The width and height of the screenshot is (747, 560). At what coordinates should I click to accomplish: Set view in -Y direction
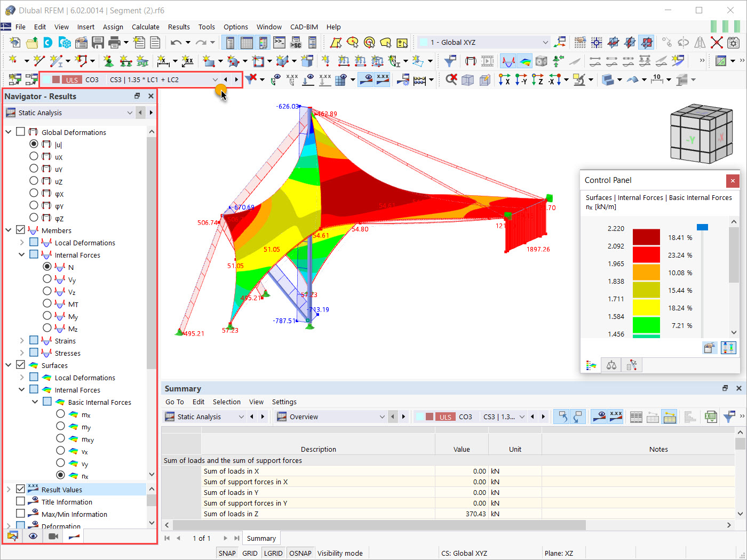[x=521, y=80]
